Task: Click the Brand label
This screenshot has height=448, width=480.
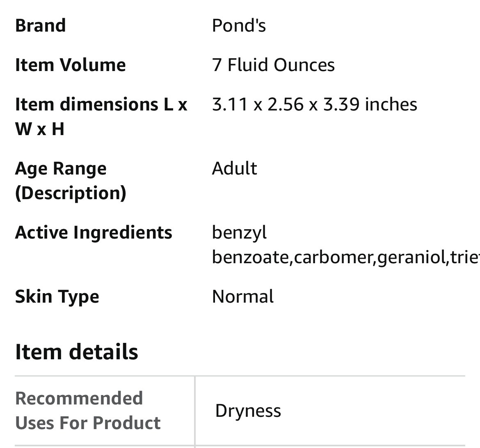Action: click(x=40, y=25)
